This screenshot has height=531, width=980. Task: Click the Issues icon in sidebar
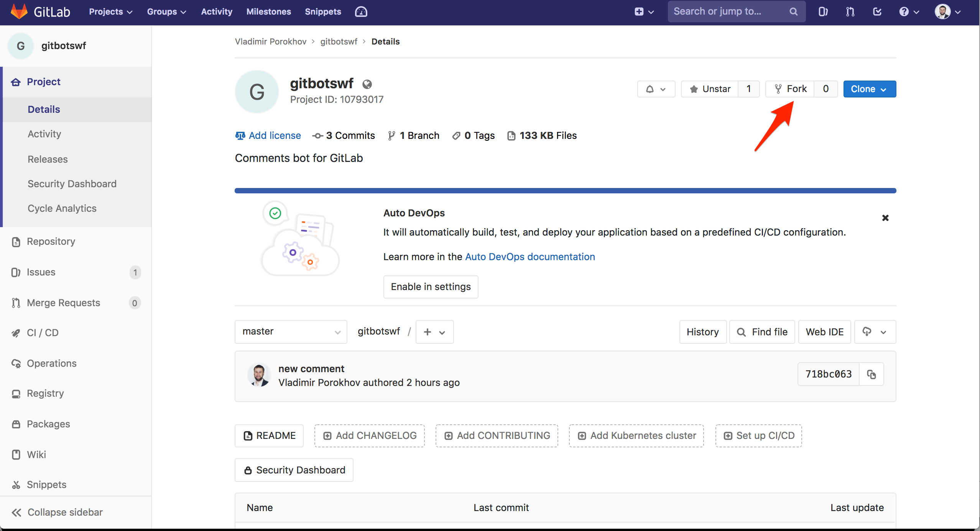[16, 272]
